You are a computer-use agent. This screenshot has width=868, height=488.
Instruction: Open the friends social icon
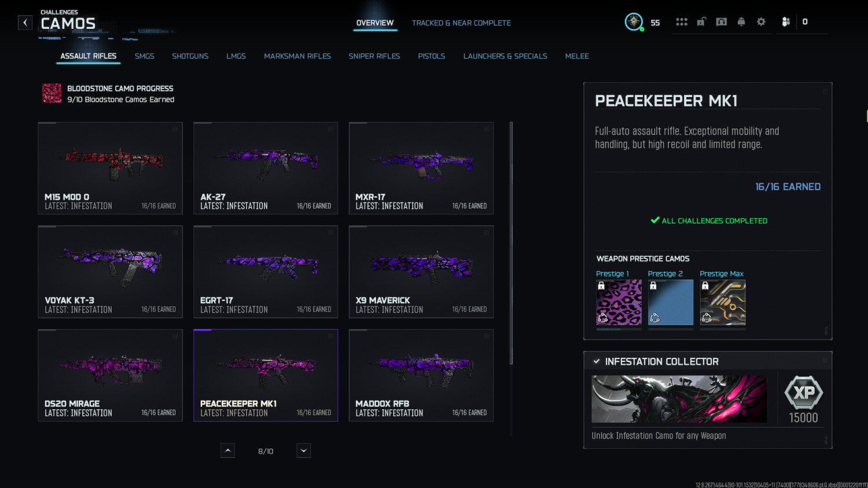click(785, 22)
